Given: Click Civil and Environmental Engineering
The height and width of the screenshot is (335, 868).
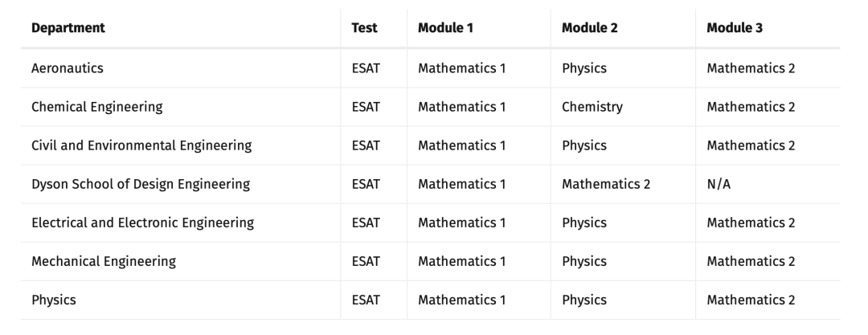Looking at the screenshot, I should tap(141, 145).
